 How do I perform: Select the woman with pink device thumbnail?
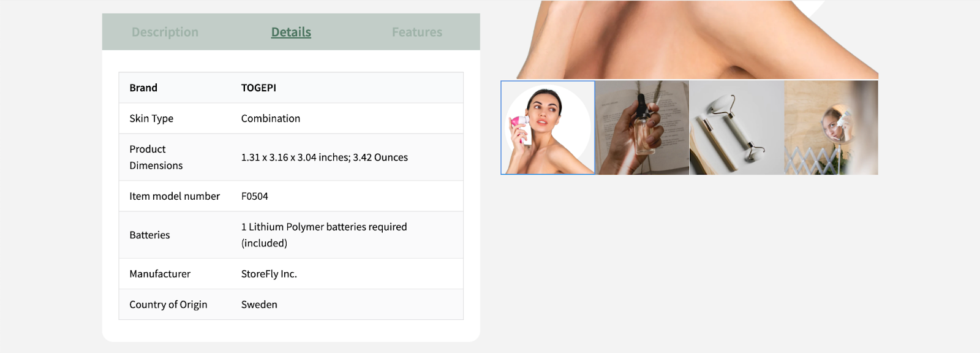pos(548,127)
